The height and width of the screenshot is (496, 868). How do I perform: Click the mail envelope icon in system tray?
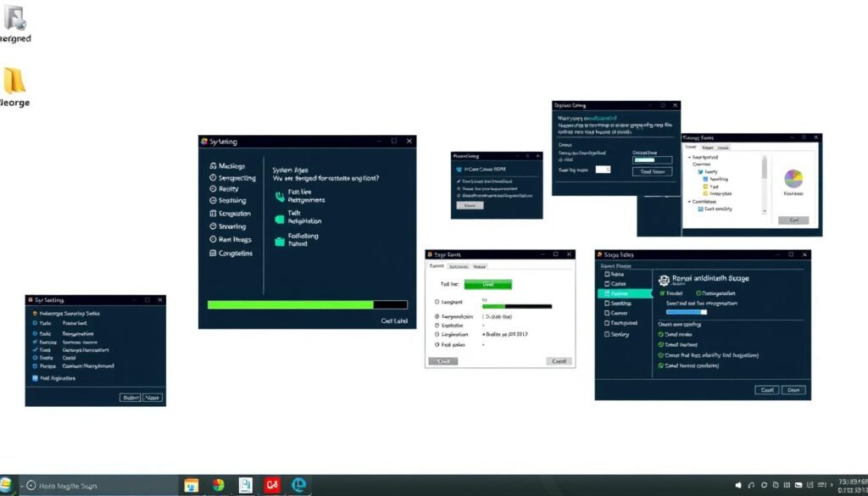coord(798,486)
